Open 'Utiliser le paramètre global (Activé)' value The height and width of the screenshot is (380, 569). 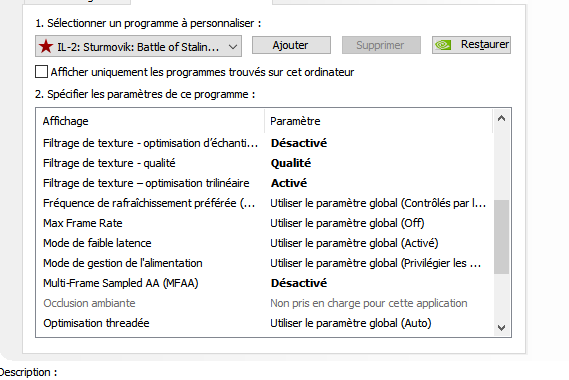click(354, 243)
